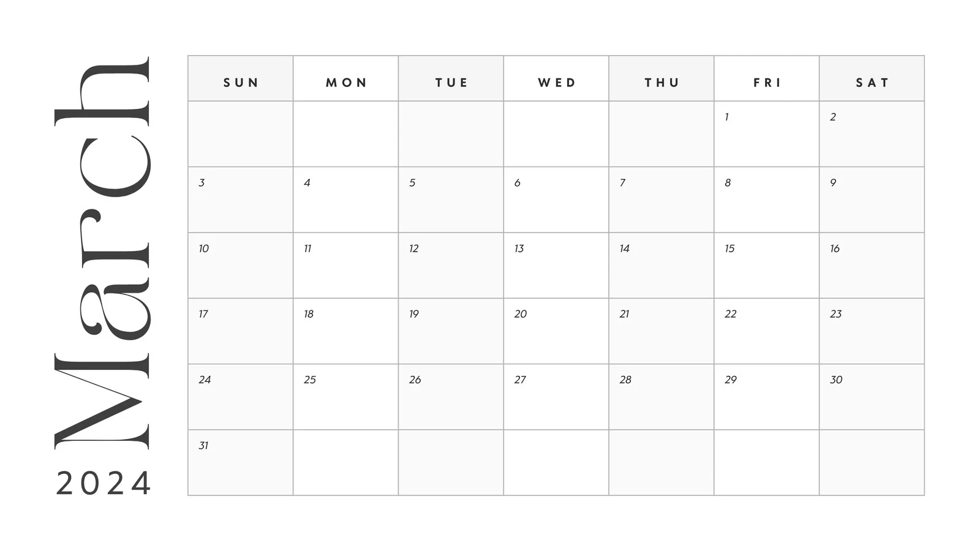Select March 17 in the calendar

coord(240,331)
